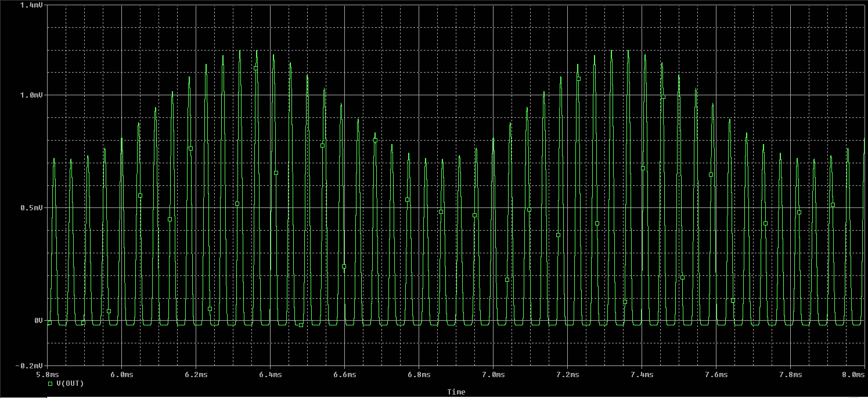Click the 7.2ms x-axis label
This screenshot has width=868, height=398.
[567, 375]
